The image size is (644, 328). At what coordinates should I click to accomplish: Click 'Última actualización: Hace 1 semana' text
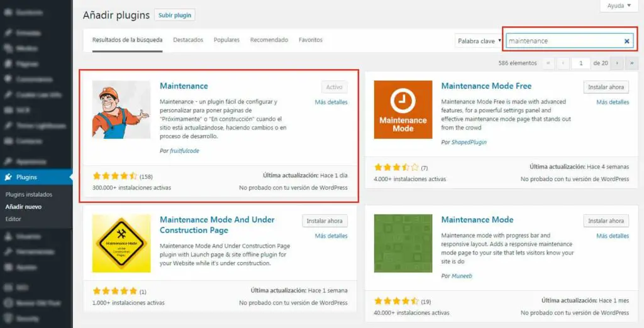(x=299, y=290)
